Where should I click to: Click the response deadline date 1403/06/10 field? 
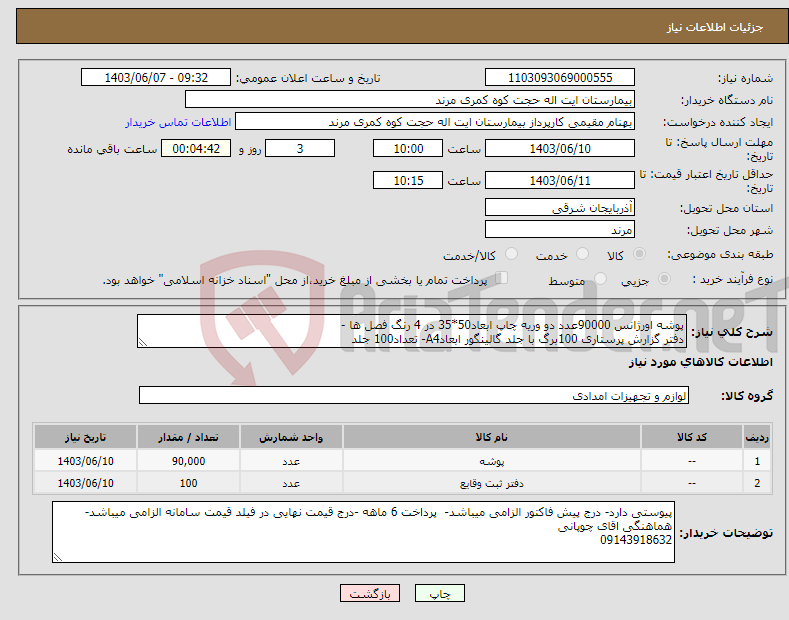[x=560, y=148]
